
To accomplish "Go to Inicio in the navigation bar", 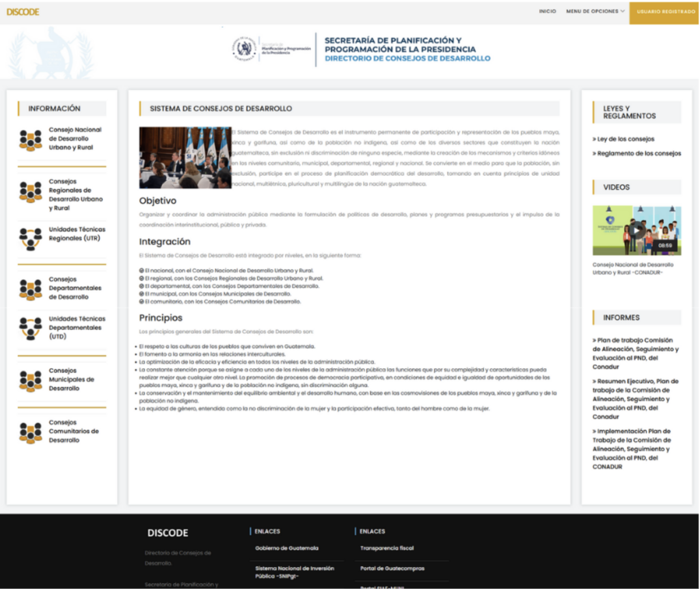I will [548, 12].
